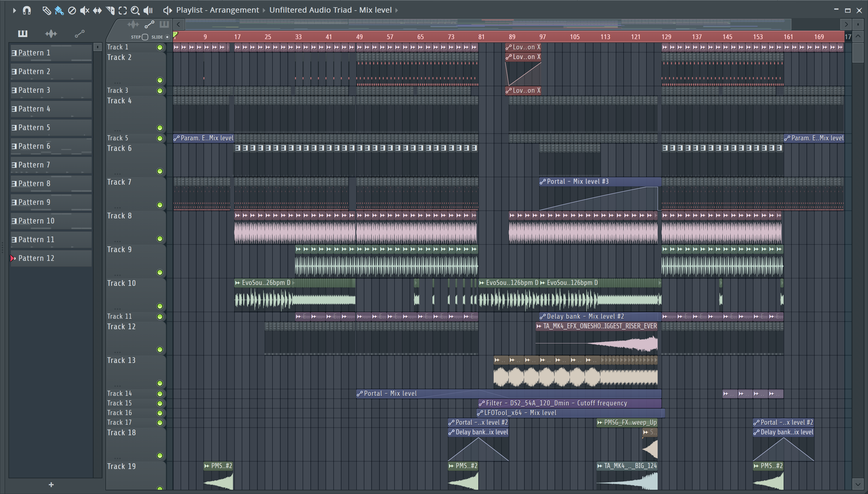Select the Draw pencil tool
This screenshot has height=494, width=868.
pos(46,11)
